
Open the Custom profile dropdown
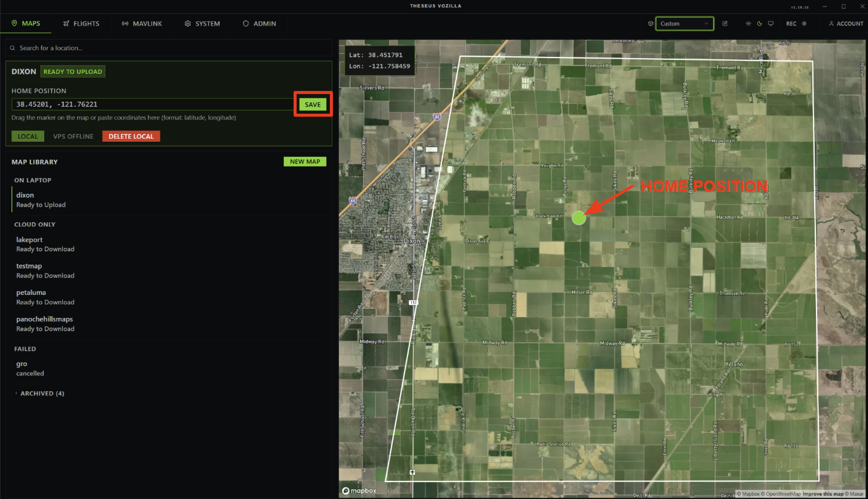pyautogui.click(x=684, y=24)
